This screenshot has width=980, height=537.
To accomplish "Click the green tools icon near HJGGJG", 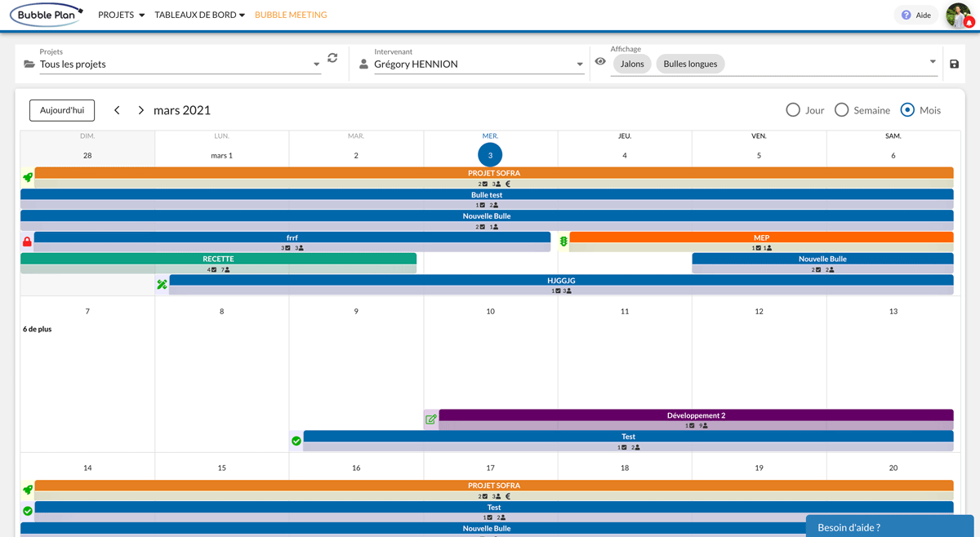I will click(162, 285).
